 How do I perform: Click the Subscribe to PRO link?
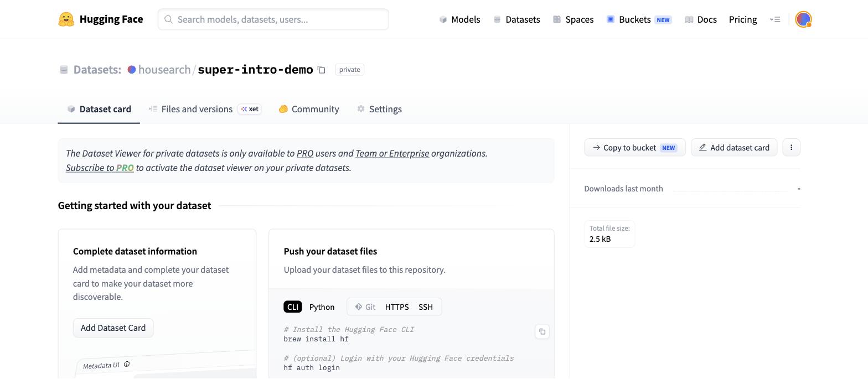point(100,168)
